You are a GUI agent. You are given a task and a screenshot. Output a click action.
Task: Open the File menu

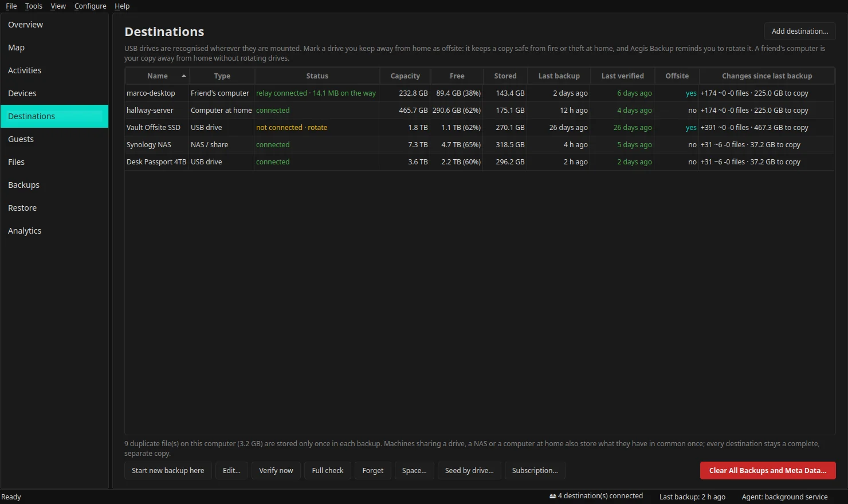[11, 6]
